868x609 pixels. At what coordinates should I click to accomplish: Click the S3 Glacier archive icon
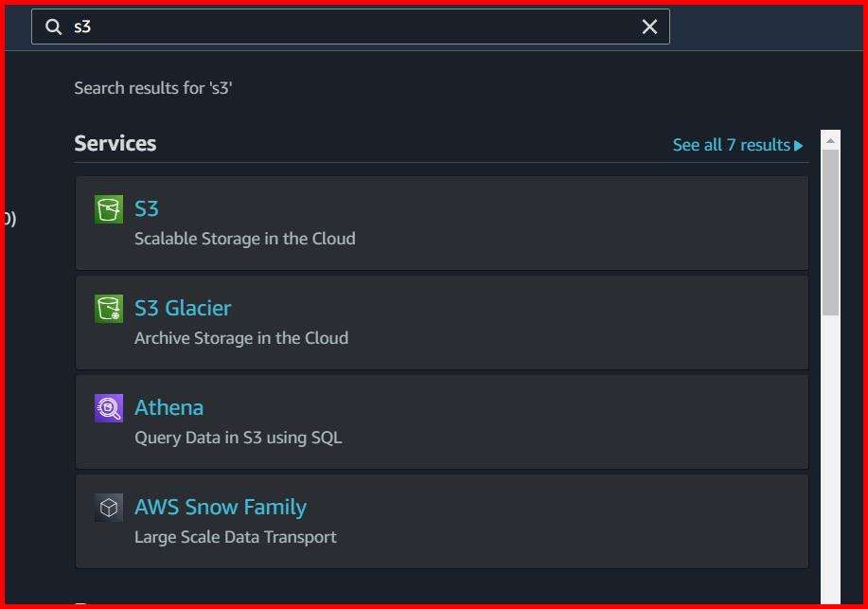pyautogui.click(x=108, y=308)
